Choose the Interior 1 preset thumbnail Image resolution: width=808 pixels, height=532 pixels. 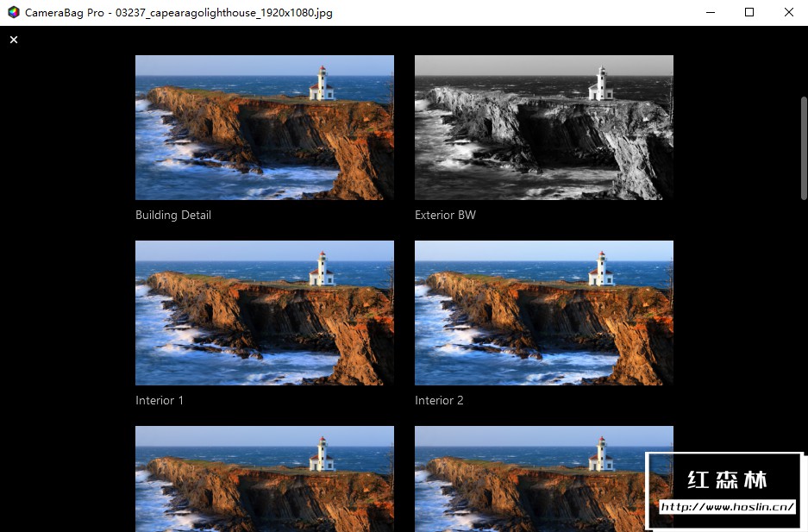pos(265,313)
